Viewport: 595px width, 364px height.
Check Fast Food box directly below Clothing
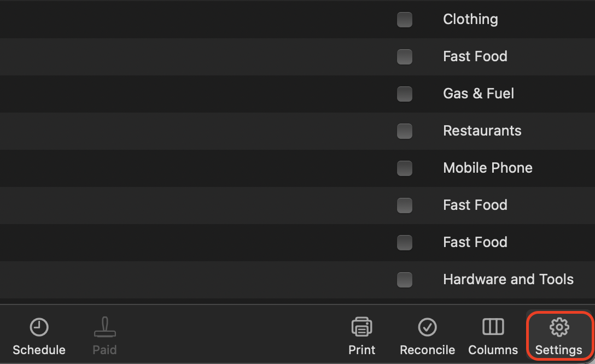405,57
